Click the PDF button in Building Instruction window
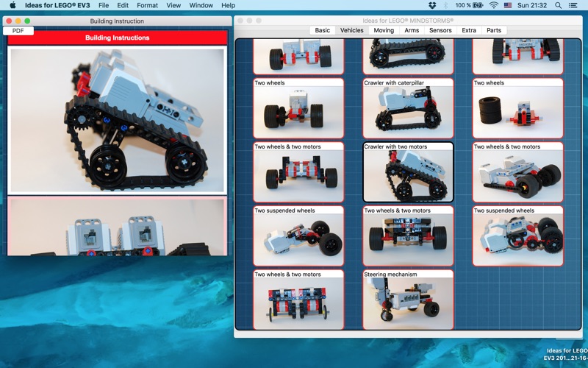The image size is (588, 368). click(x=18, y=31)
